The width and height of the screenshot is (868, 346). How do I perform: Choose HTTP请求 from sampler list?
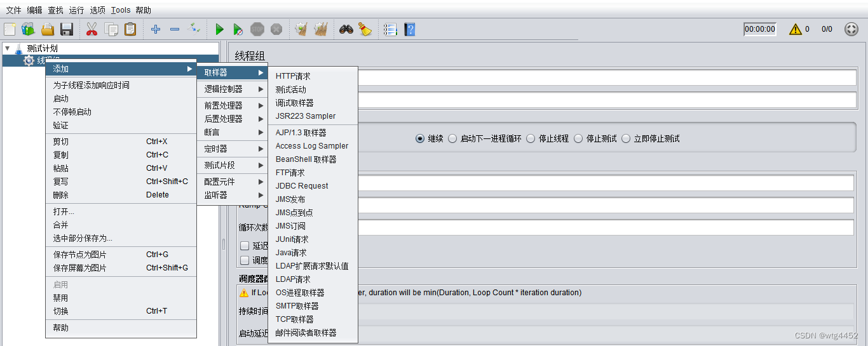pyautogui.click(x=313, y=76)
